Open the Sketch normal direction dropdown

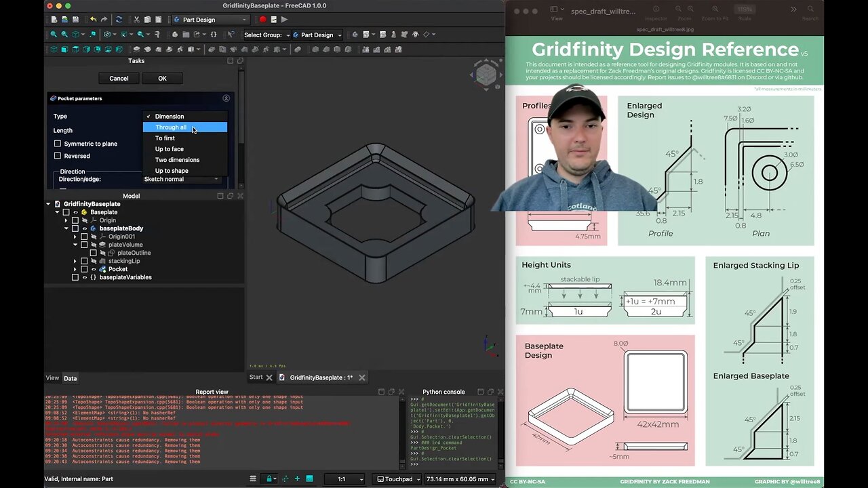[x=182, y=179]
